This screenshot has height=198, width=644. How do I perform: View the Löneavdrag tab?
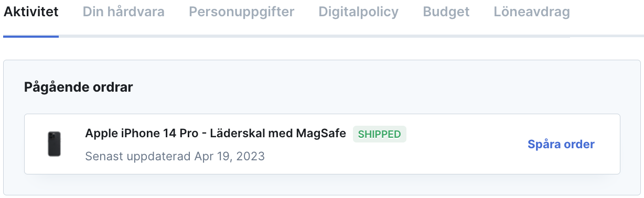pos(532,12)
